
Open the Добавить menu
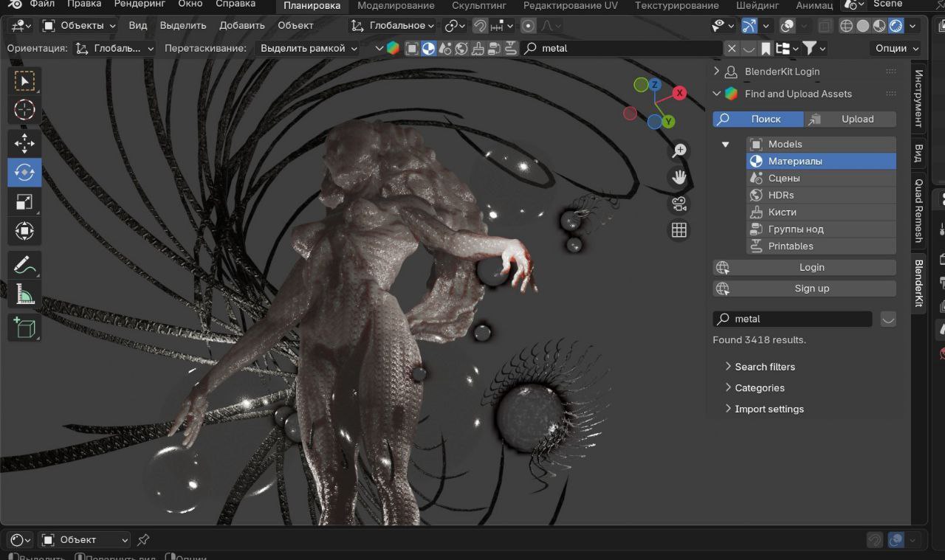click(x=241, y=25)
